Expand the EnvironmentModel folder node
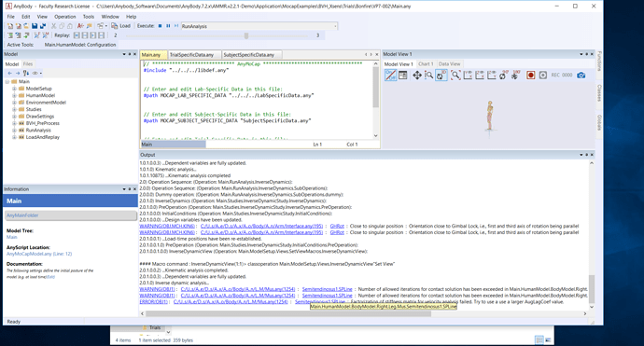Viewport: 644px width, 346px height. pos(14,103)
